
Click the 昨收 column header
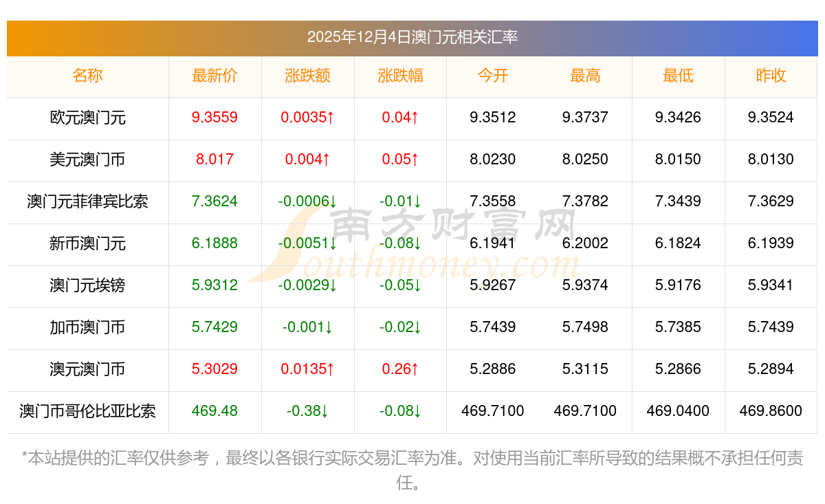point(771,76)
